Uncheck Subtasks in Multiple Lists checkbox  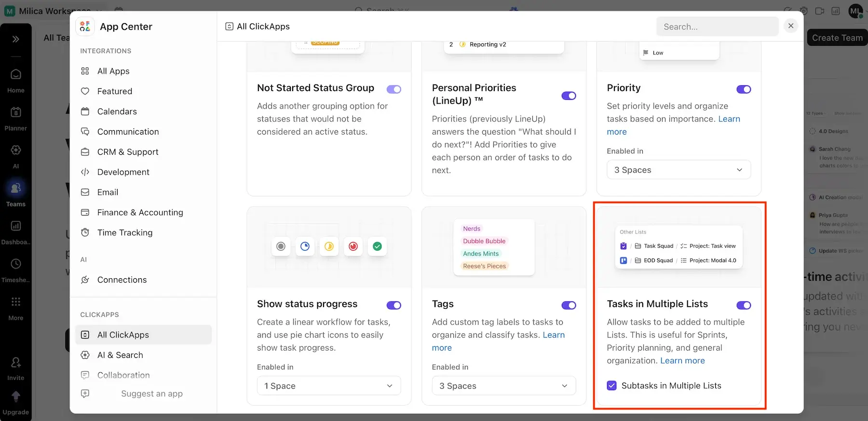click(611, 386)
